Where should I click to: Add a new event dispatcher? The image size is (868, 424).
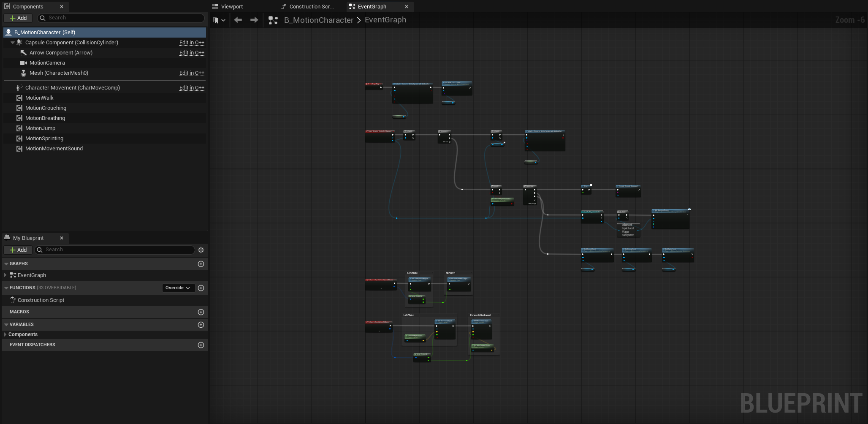(x=201, y=345)
